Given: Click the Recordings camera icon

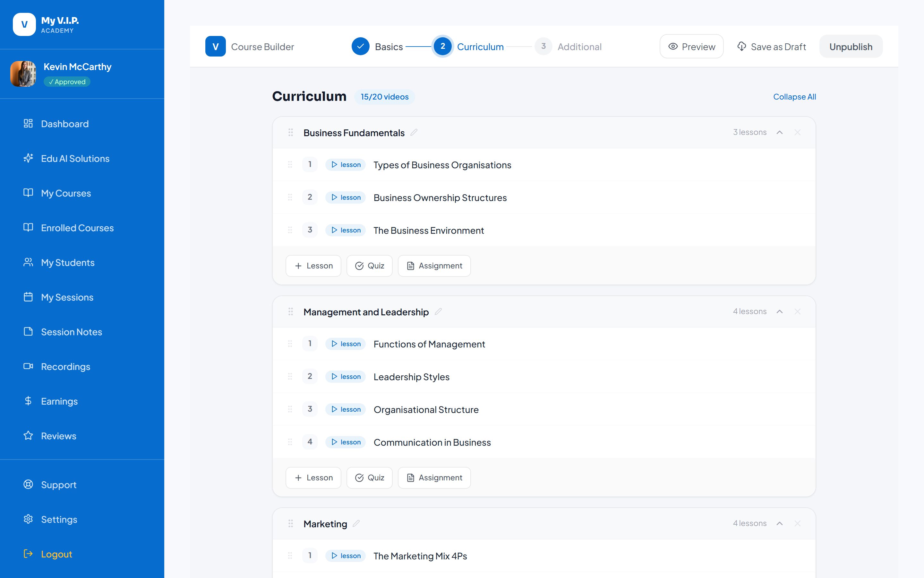Looking at the screenshot, I should coord(28,366).
